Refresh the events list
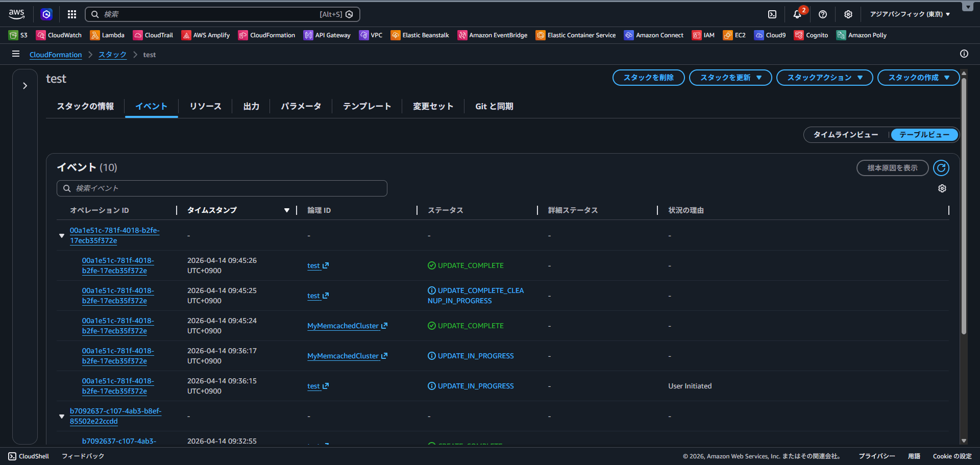Viewport: 980px width, 465px height. pyautogui.click(x=941, y=168)
